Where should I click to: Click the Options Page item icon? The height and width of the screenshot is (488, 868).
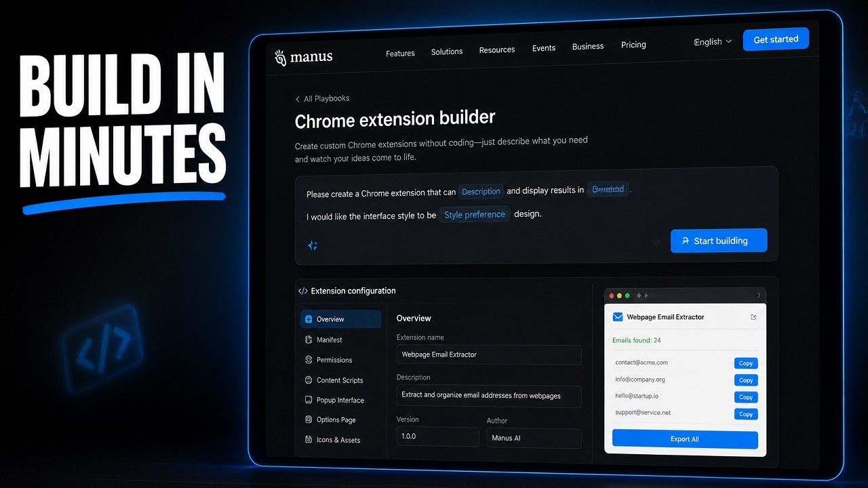click(309, 420)
